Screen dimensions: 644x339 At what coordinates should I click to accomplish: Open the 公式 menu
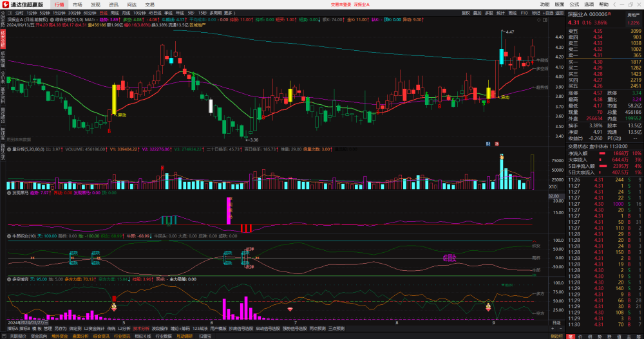574,5
